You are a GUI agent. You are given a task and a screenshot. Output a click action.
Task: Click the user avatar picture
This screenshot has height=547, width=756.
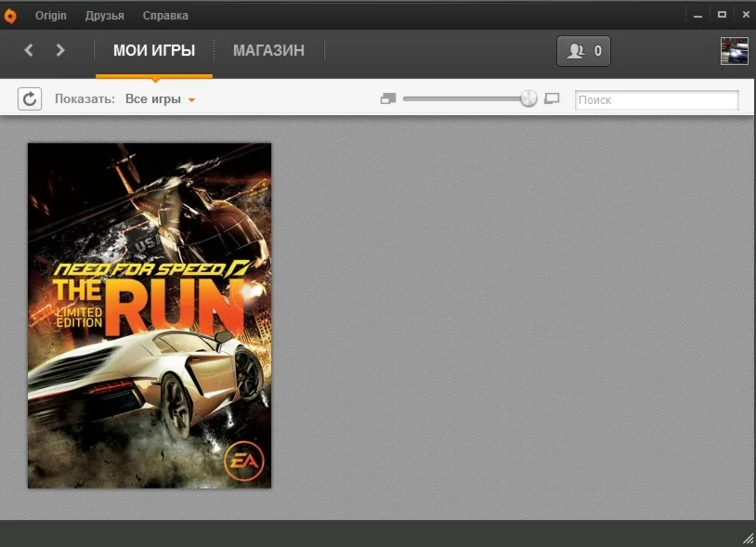coord(735,50)
